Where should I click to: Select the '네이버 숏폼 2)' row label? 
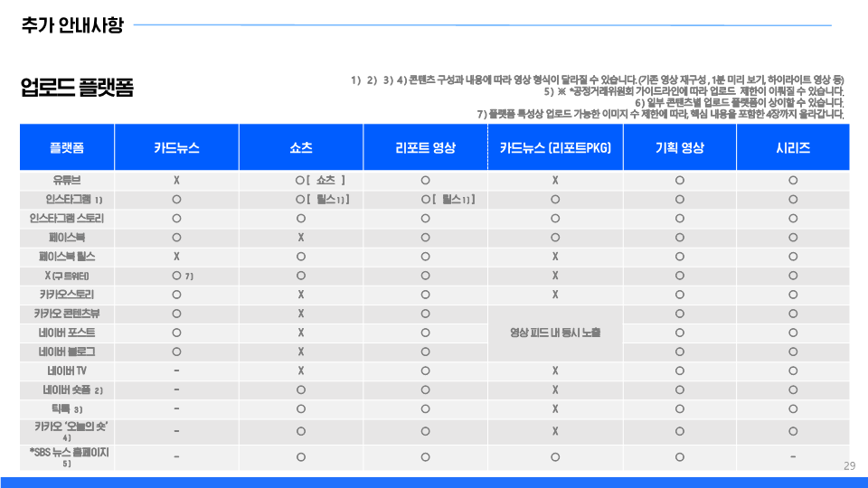(x=72, y=390)
